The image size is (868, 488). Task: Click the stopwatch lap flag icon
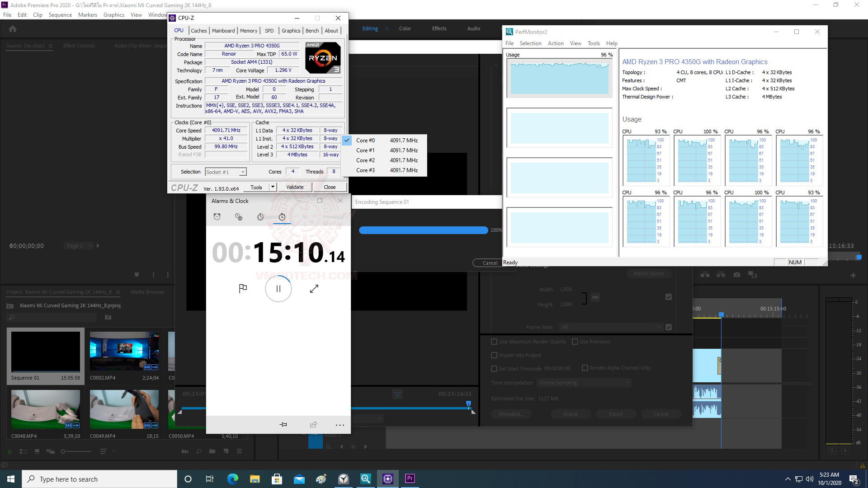tap(243, 288)
